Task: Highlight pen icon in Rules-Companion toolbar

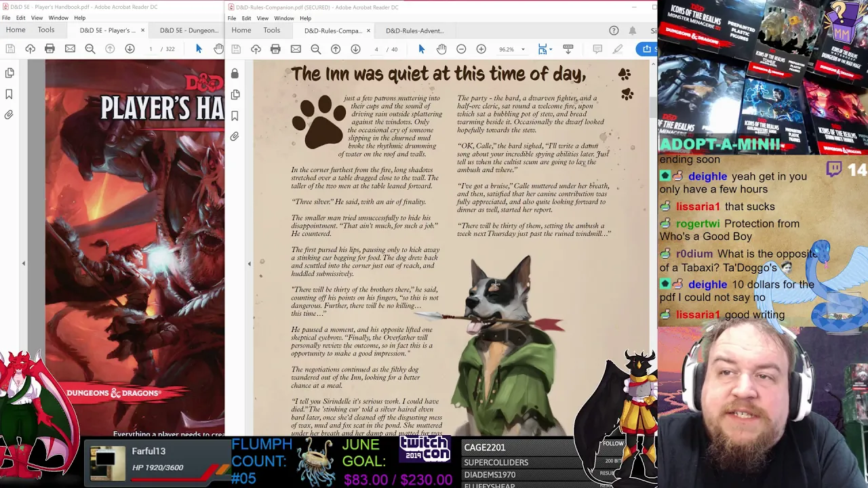Action: click(618, 49)
